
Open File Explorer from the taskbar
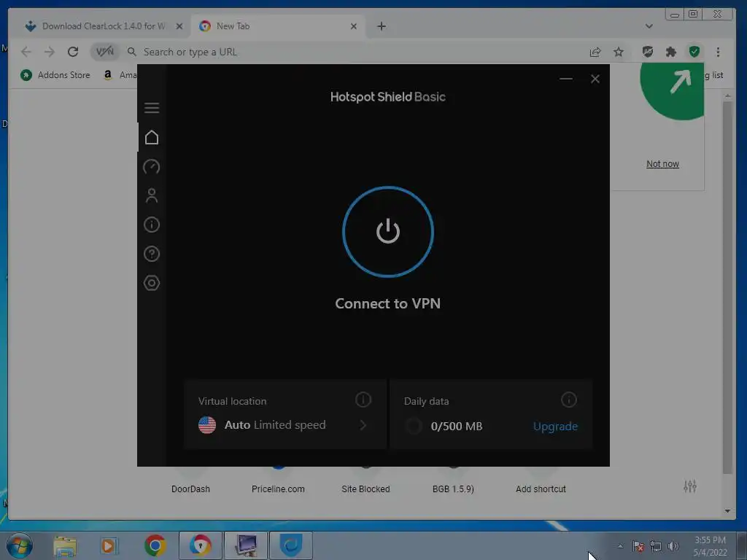[x=65, y=545]
